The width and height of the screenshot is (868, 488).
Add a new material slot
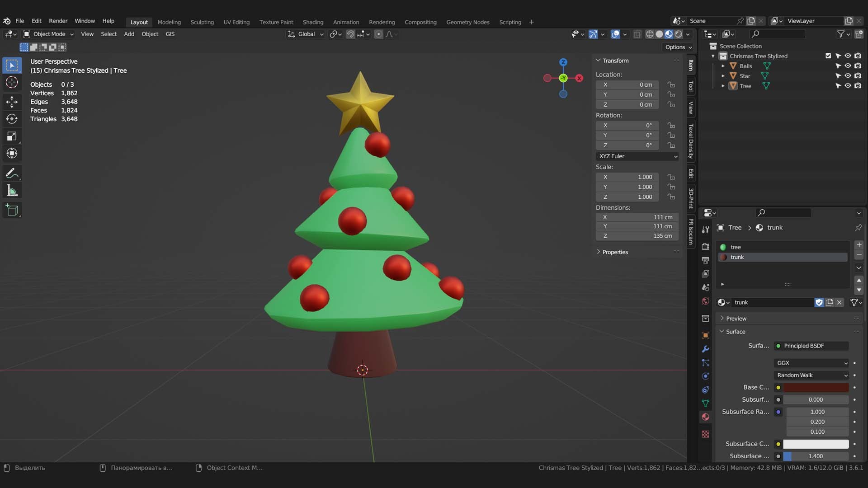click(x=859, y=245)
